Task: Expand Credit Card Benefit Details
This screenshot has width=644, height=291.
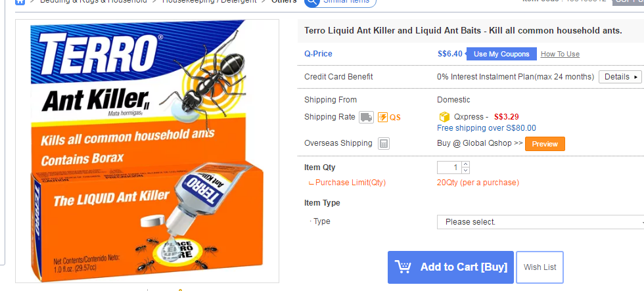Action: point(620,77)
